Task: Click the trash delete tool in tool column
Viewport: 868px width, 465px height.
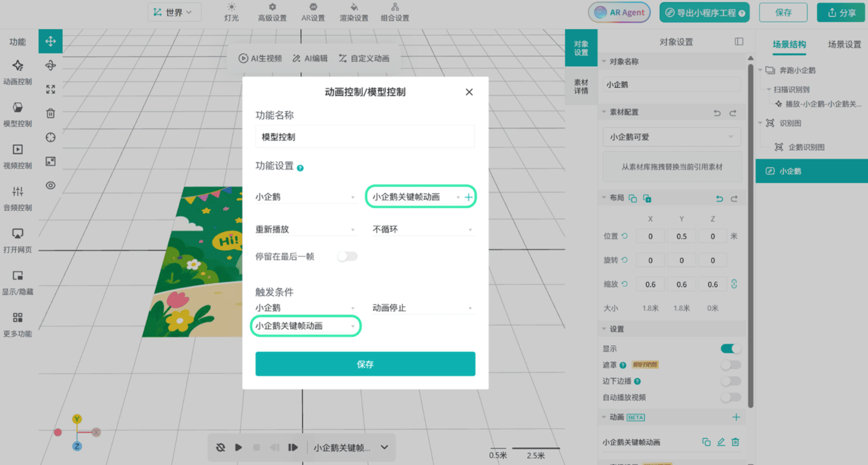Action: 51,113
